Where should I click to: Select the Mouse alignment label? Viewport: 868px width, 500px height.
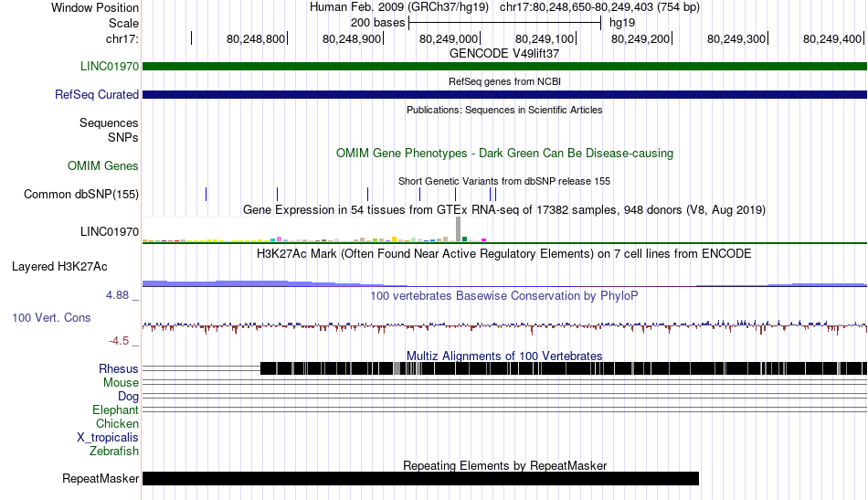(121, 383)
